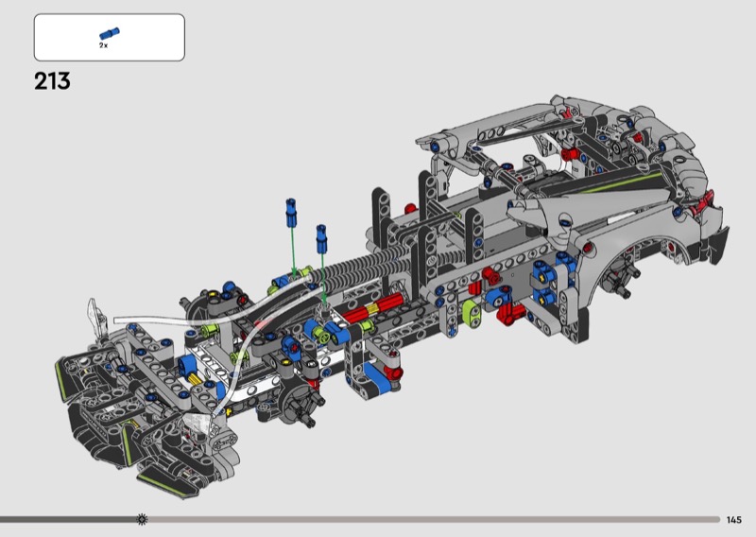Click the transparent curved panel at the front left
Image resolution: width=756 pixels, height=537 pixels.
(x=95, y=314)
